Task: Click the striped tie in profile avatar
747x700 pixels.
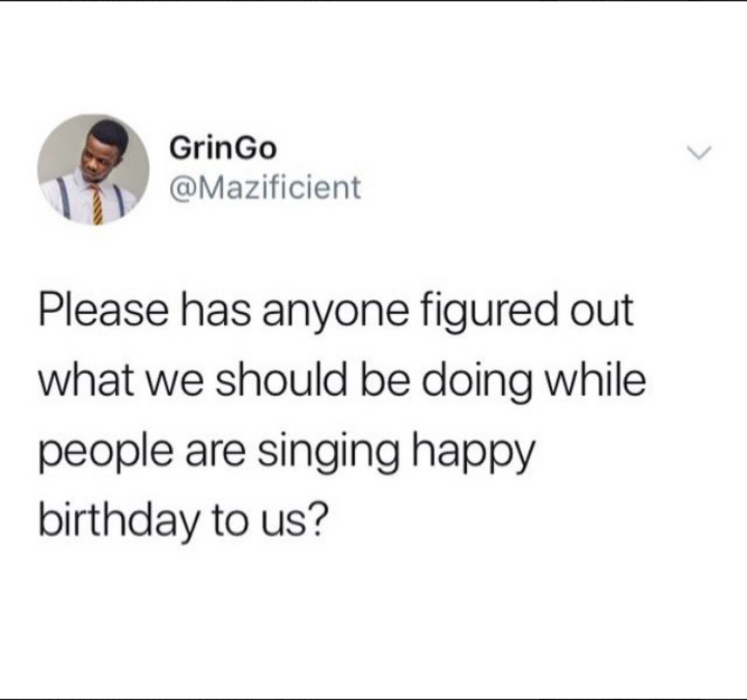Action: point(96,203)
